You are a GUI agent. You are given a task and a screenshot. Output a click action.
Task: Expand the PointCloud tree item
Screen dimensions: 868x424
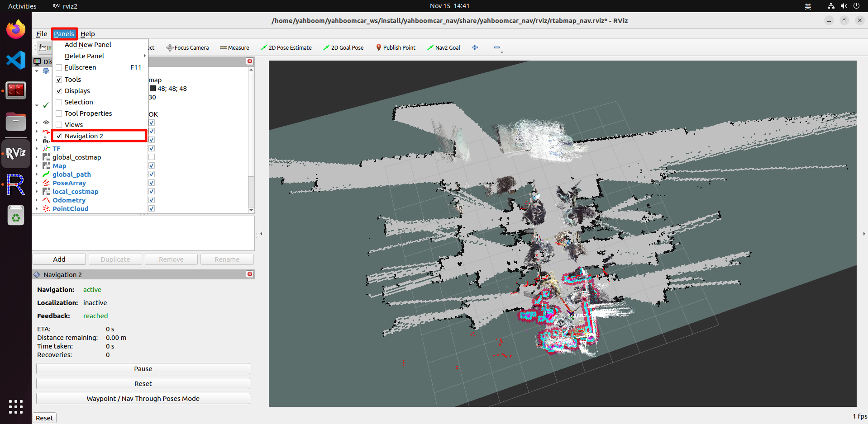[37, 209]
